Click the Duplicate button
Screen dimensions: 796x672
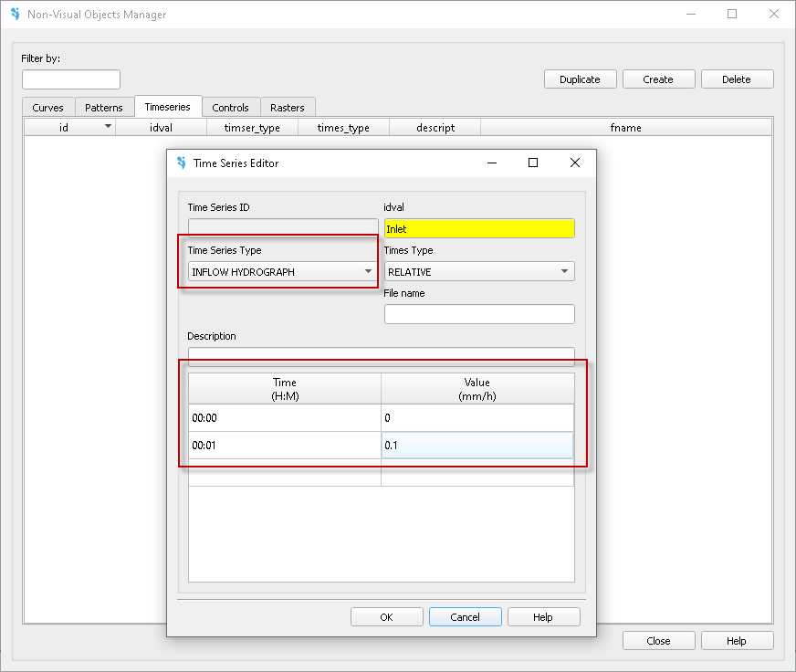(580, 79)
